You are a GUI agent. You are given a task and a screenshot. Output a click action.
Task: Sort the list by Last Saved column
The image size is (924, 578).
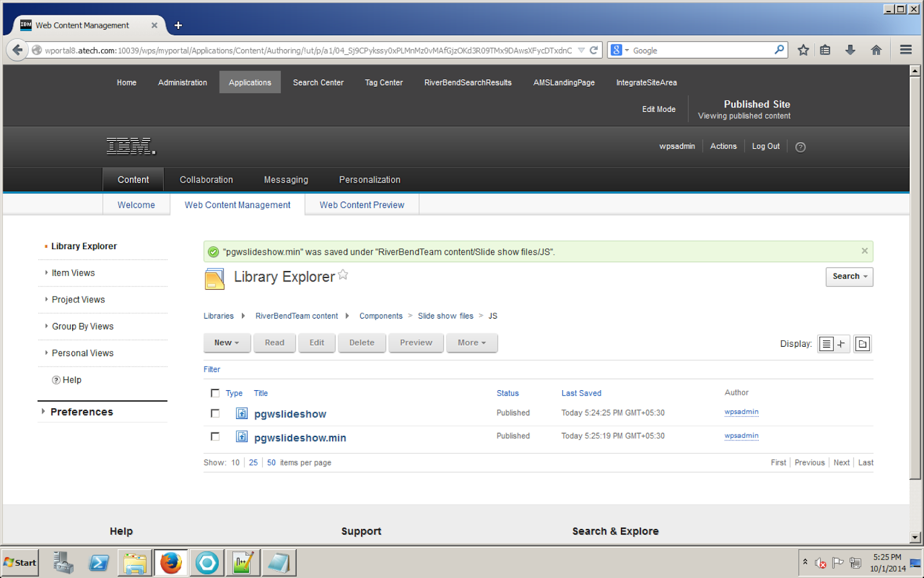581,393
